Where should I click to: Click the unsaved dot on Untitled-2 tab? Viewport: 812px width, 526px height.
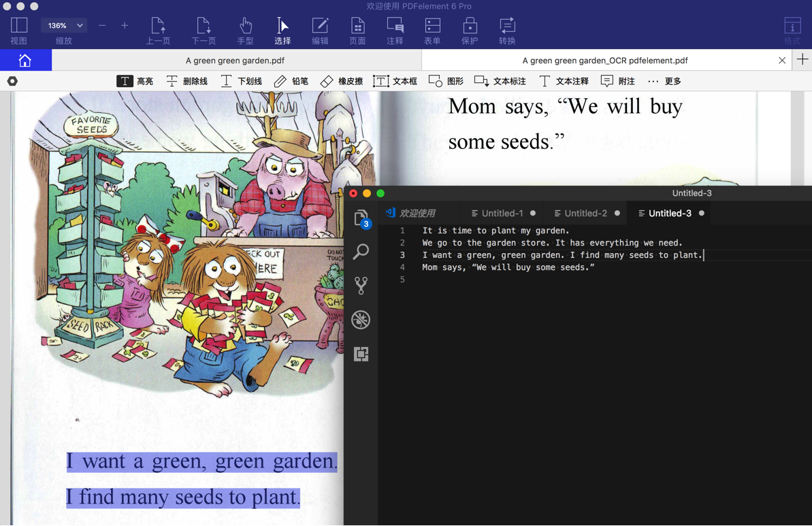pyautogui.click(x=617, y=213)
